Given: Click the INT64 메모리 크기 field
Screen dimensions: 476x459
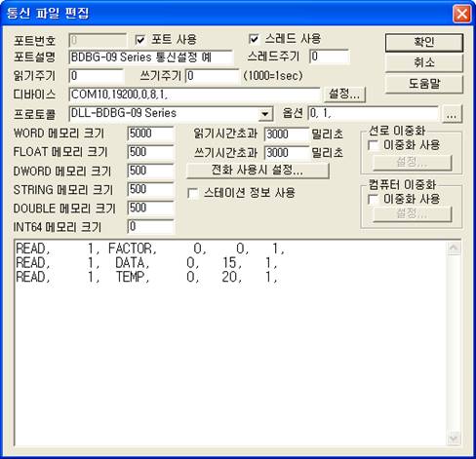Looking at the screenshot, I should [151, 227].
